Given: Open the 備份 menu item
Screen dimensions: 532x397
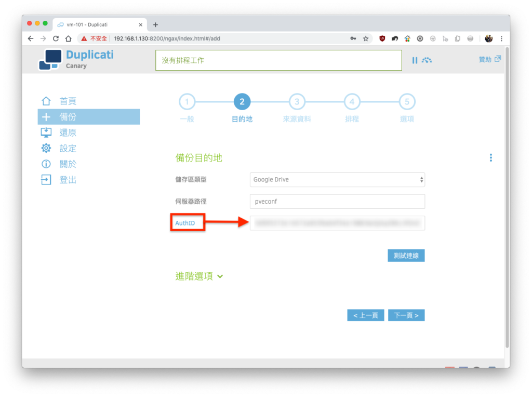Looking at the screenshot, I should point(88,117).
